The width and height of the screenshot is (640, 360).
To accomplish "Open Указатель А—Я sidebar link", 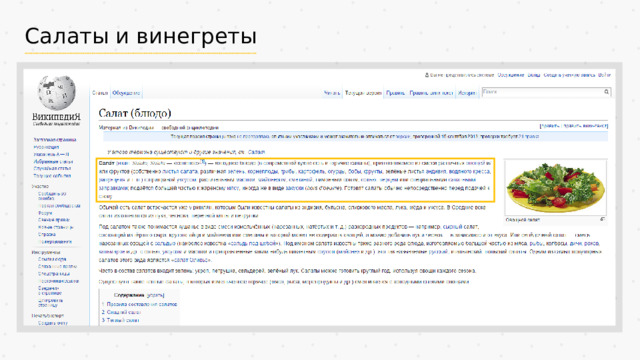I will pyautogui.click(x=51, y=154).
